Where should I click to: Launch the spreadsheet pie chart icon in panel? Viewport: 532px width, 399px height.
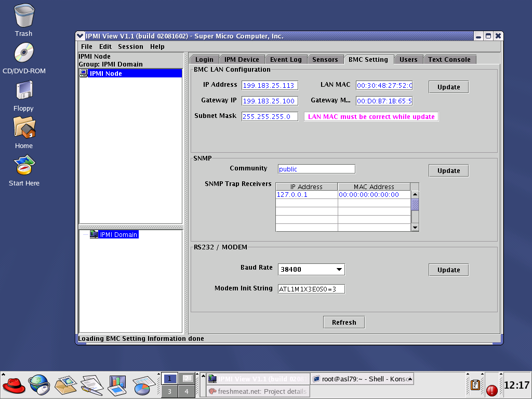click(x=143, y=385)
